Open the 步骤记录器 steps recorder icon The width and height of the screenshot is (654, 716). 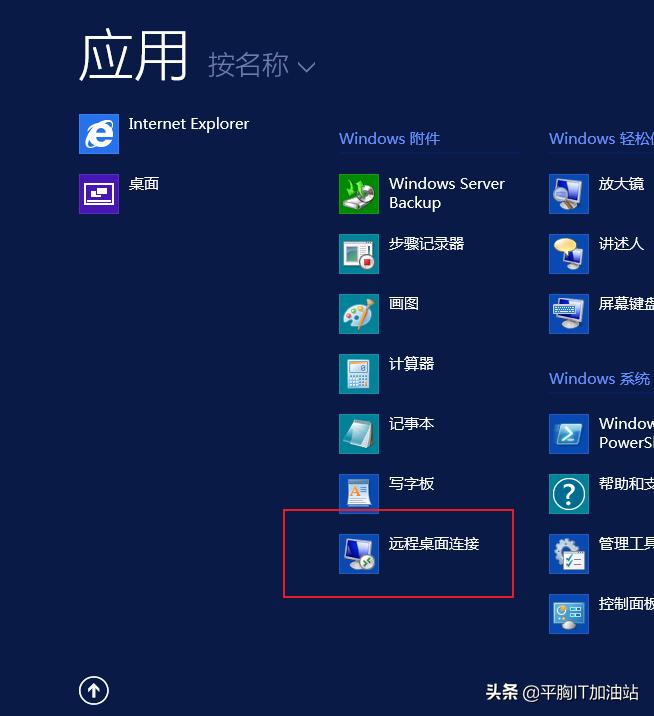coord(359,254)
